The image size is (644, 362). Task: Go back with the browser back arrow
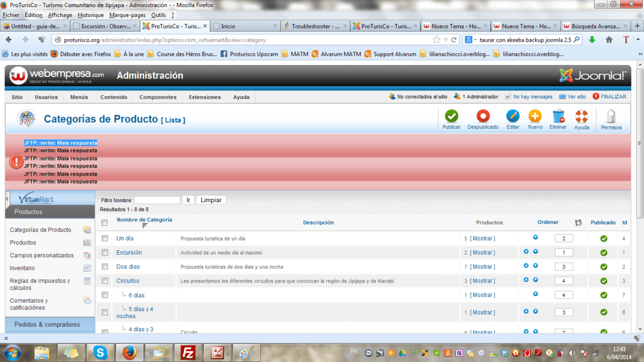pos(9,40)
